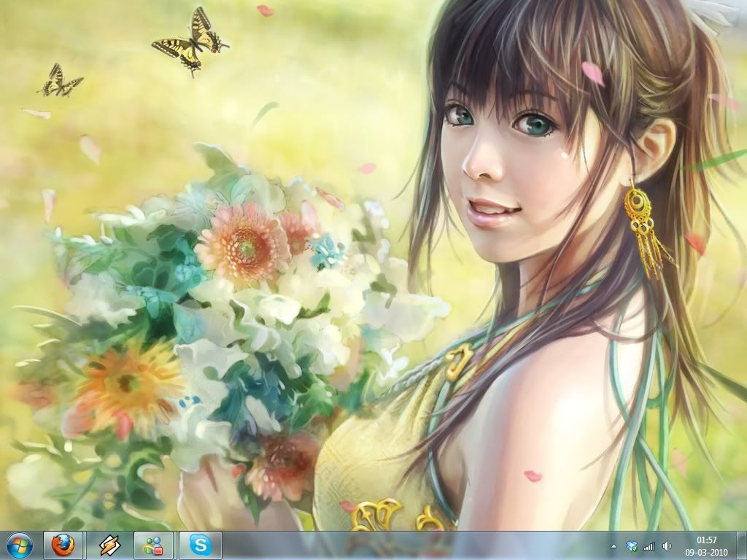Switch to Firefox from the taskbar
Screen dimensions: 747x560
click(x=63, y=545)
